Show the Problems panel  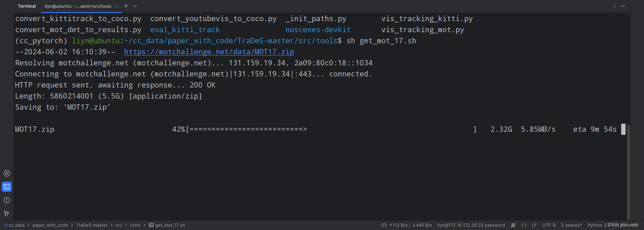pos(7,200)
